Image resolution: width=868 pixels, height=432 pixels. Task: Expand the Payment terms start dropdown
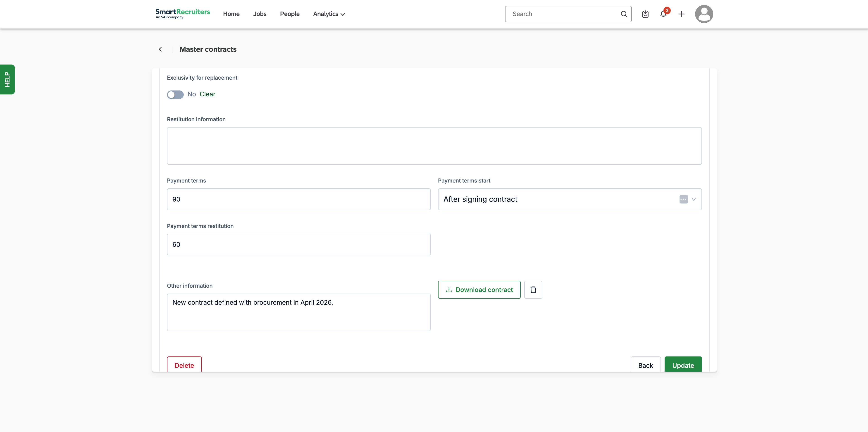694,199
